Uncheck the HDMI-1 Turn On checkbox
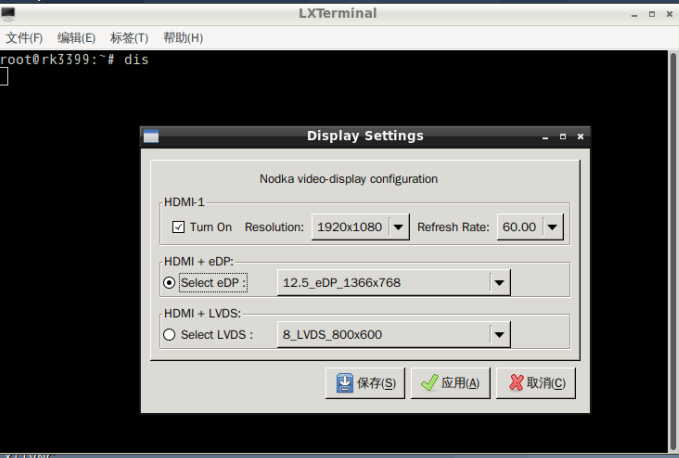The height and width of the screenshot is (458, 679). coord(179,227)
